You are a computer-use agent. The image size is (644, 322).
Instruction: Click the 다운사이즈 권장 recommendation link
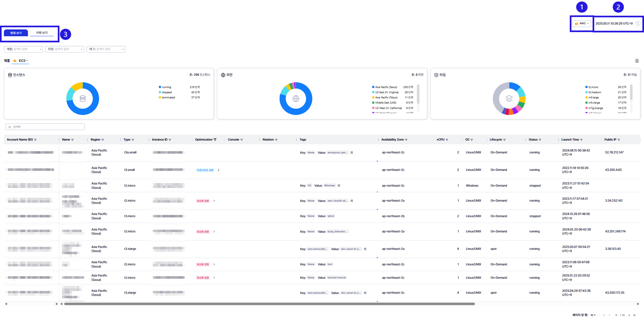(x=205, y=170)
